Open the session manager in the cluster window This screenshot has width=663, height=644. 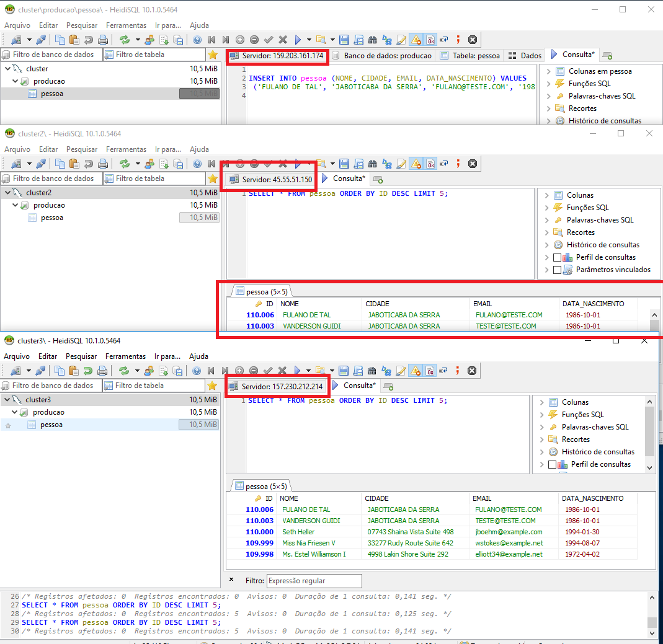coord(17,39)
